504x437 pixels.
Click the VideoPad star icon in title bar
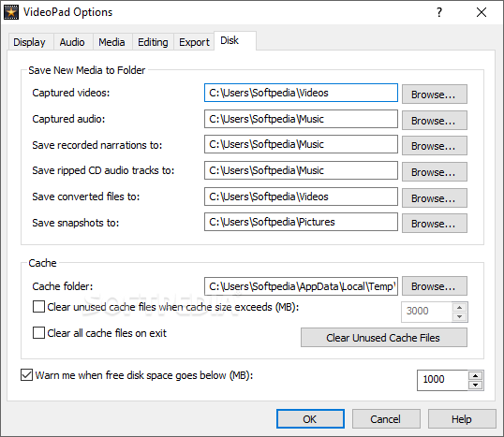point(11,12)
